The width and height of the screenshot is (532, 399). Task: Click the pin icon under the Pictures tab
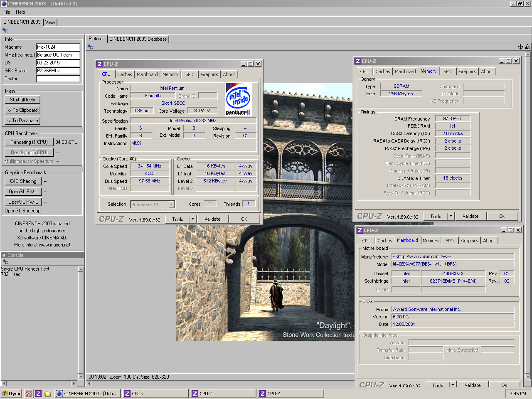click(90, 47)
